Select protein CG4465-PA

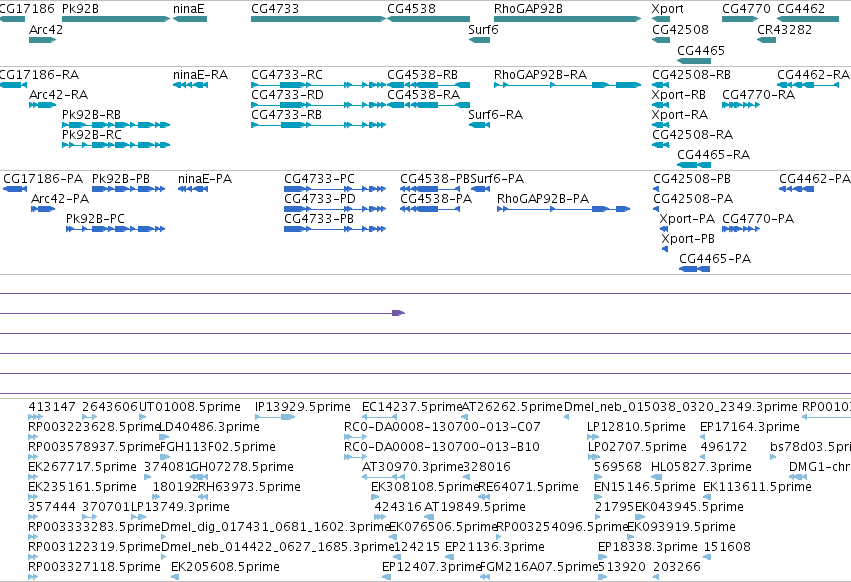coord(695,269)
